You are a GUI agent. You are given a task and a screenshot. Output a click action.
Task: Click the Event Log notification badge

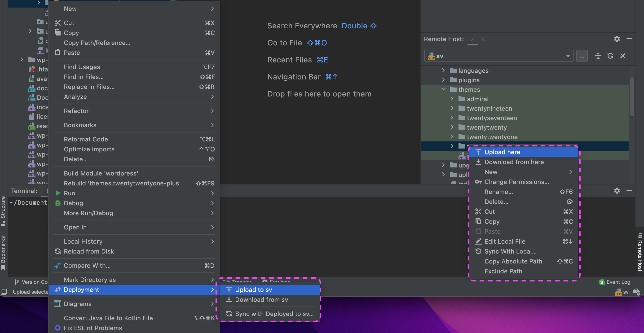coord(601,282)
